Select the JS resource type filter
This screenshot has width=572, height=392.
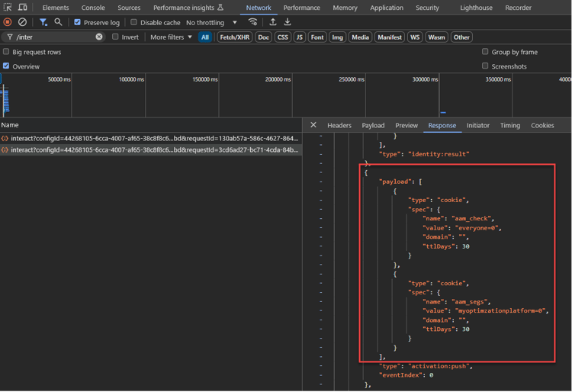[x=300, y=37]
